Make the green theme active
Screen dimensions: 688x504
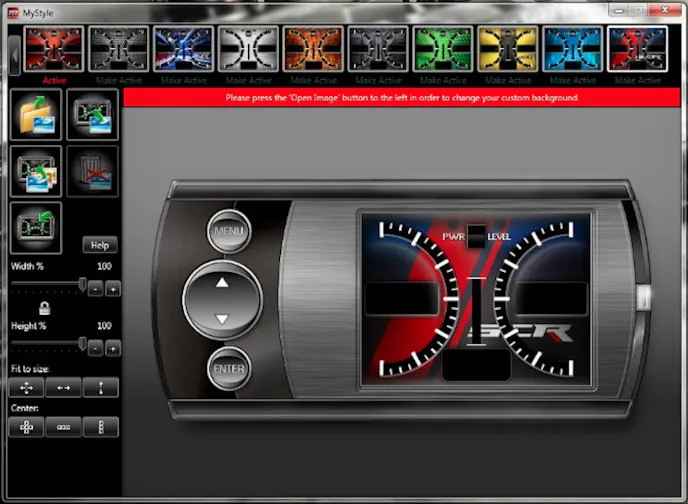tap(443, 80)
